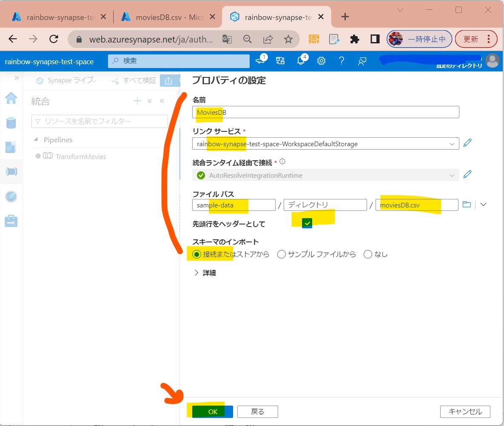Open the TransformMovies pipeline
This screenshot has height=426, width=504.
81,156
